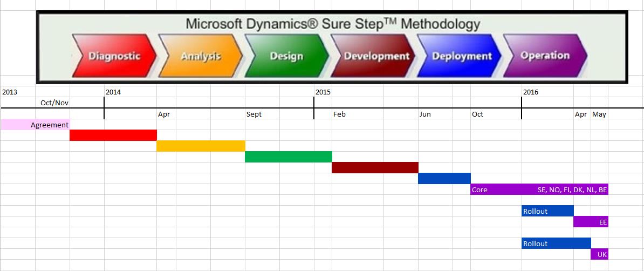The height and width of the screenshot is (271, 644).
Task: Select the 2015 year cell
Action: [x=323, y=92]
